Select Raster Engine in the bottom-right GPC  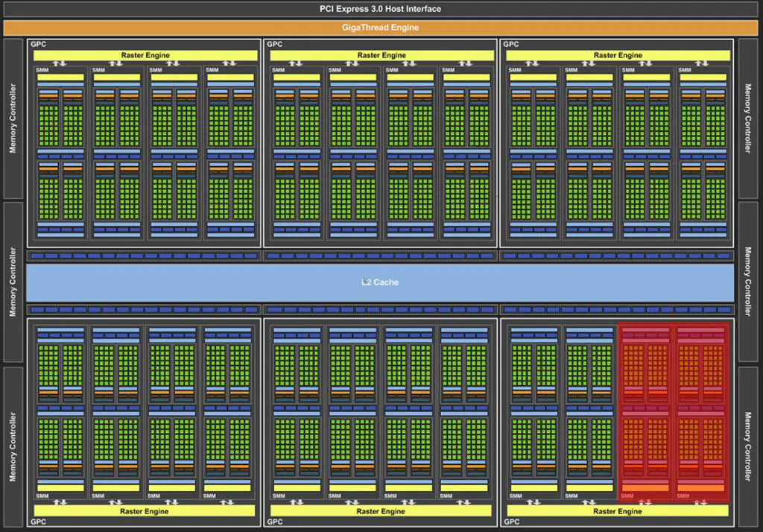click(618, 511)
